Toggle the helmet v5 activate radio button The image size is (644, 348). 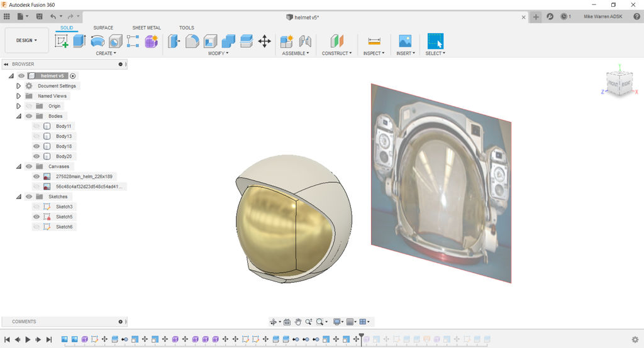click(x=73, y=76)
